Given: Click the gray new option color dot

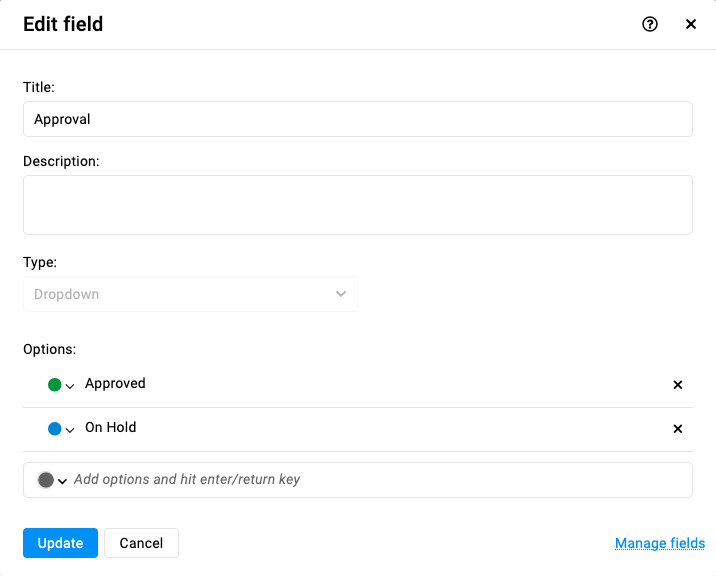Looking at the screenshot, I should pos(46,480).
